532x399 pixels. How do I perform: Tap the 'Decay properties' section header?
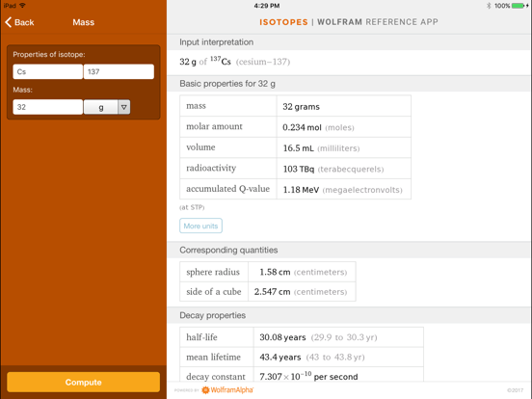[x=213, y=315]
